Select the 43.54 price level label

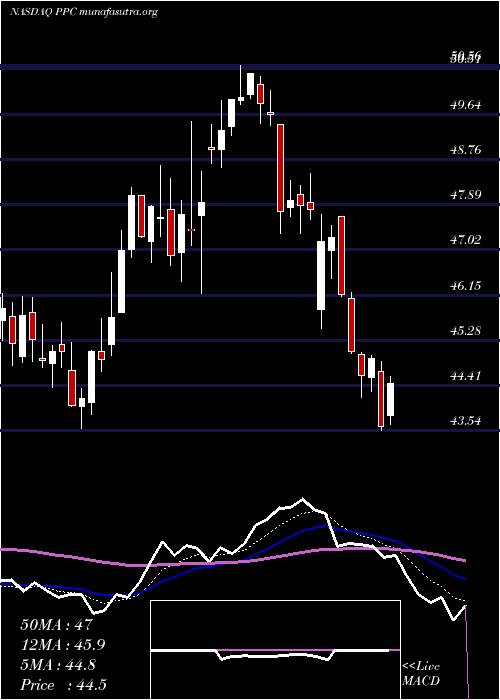[466, 421]
